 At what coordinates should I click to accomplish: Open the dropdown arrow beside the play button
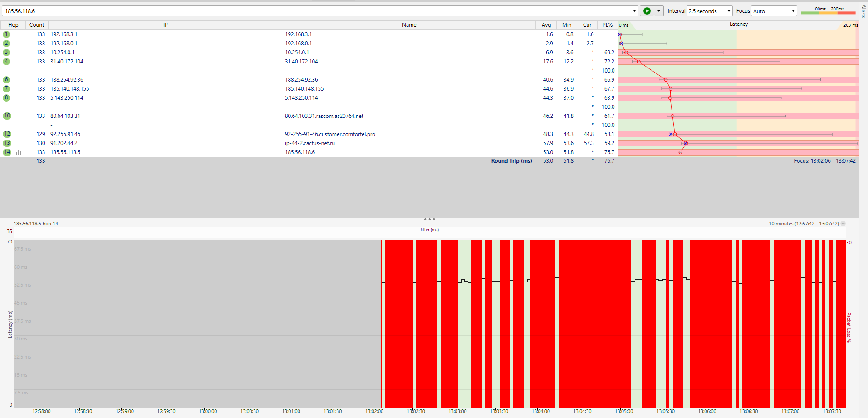659,11
